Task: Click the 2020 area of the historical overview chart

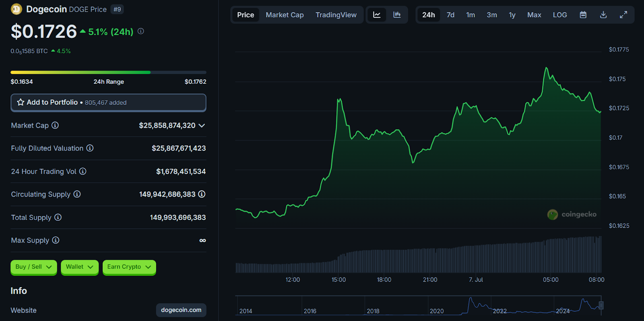Action: coord(437,311)
